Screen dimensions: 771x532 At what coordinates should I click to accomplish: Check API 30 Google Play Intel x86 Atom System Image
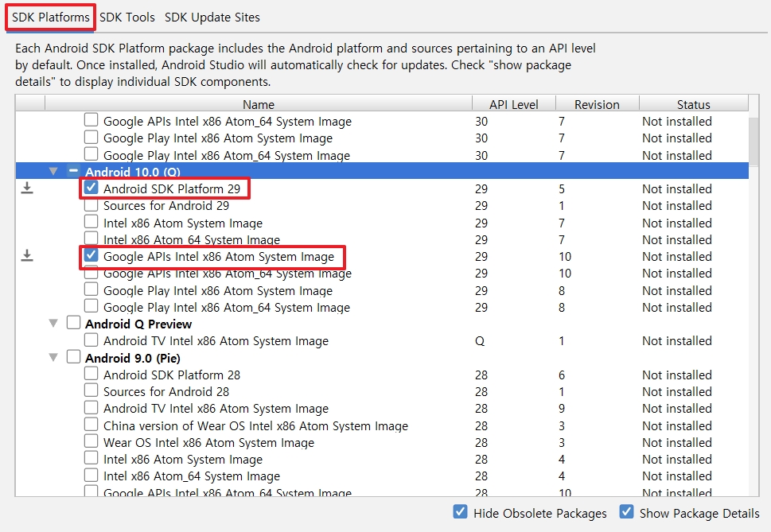91,137
